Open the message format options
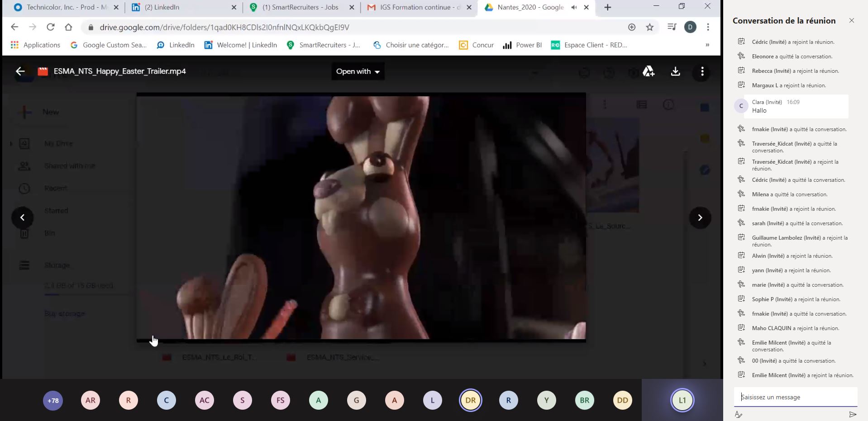The width and height of the screenshot is (868, 421). (x=739, y=414)
